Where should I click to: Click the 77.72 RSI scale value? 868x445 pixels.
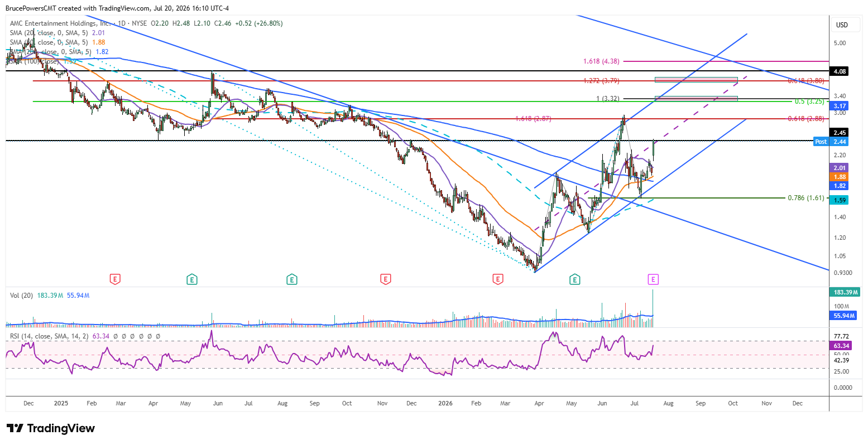841,336
